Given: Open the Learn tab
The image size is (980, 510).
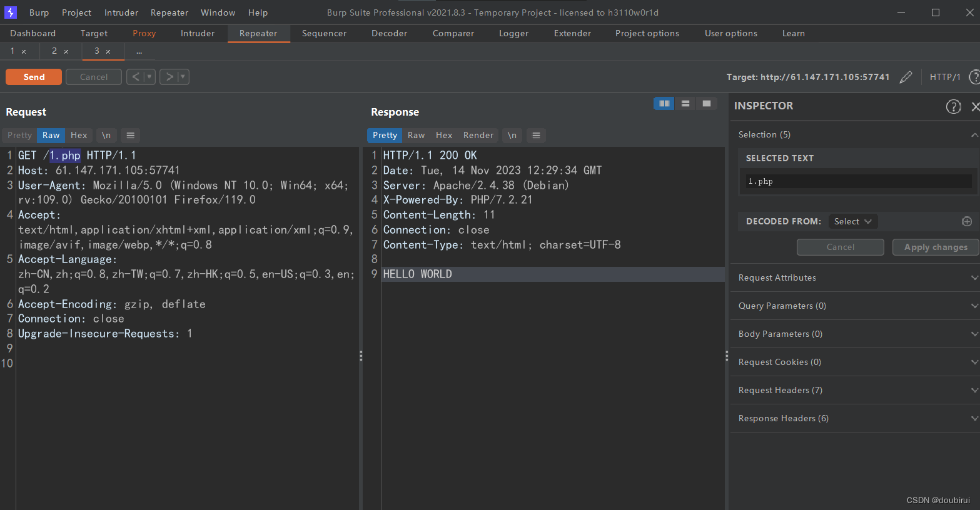Looking at the screenshot, I should [793, 33].
